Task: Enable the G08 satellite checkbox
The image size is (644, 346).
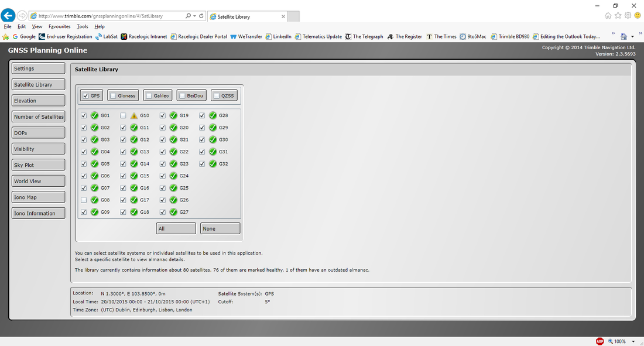Action: pyautogui.click(x=84, y=200)
